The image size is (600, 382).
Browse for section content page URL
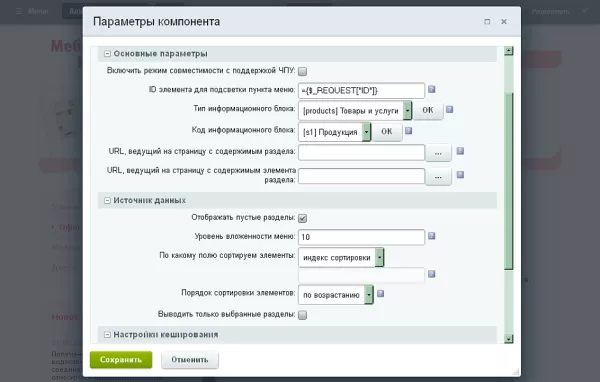(439, 153)
